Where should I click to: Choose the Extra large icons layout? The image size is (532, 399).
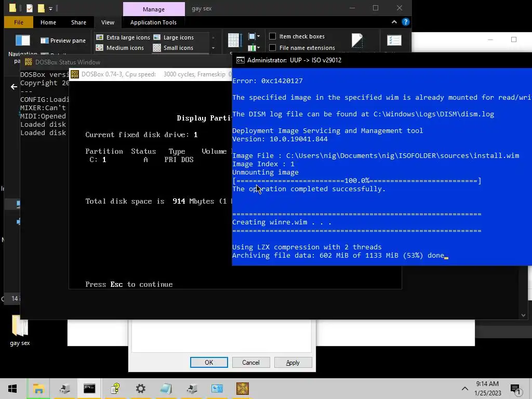point(123,37)
